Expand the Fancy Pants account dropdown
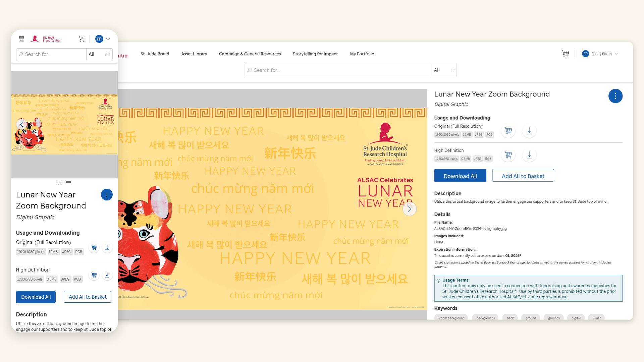Screen dimensions: 644x362 (616, 54)
